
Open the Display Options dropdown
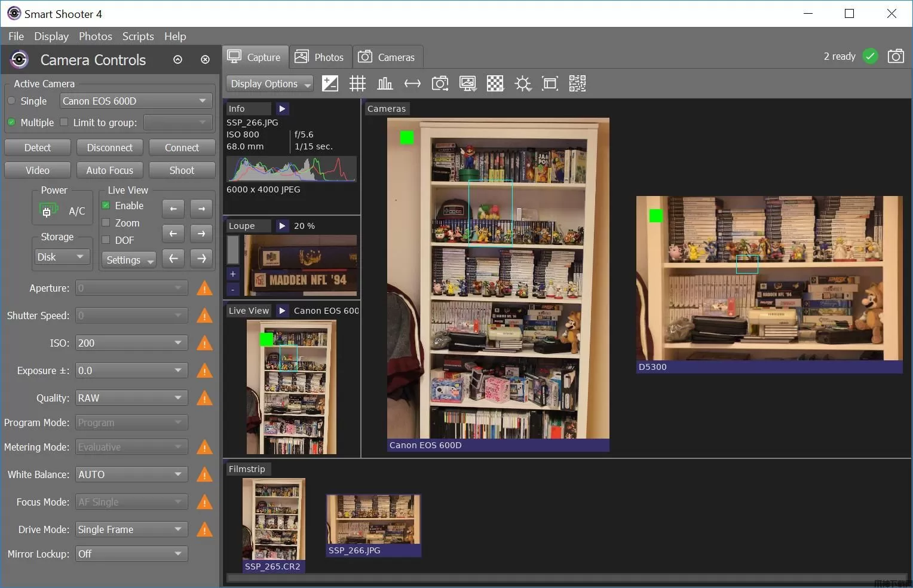[270, 84]
